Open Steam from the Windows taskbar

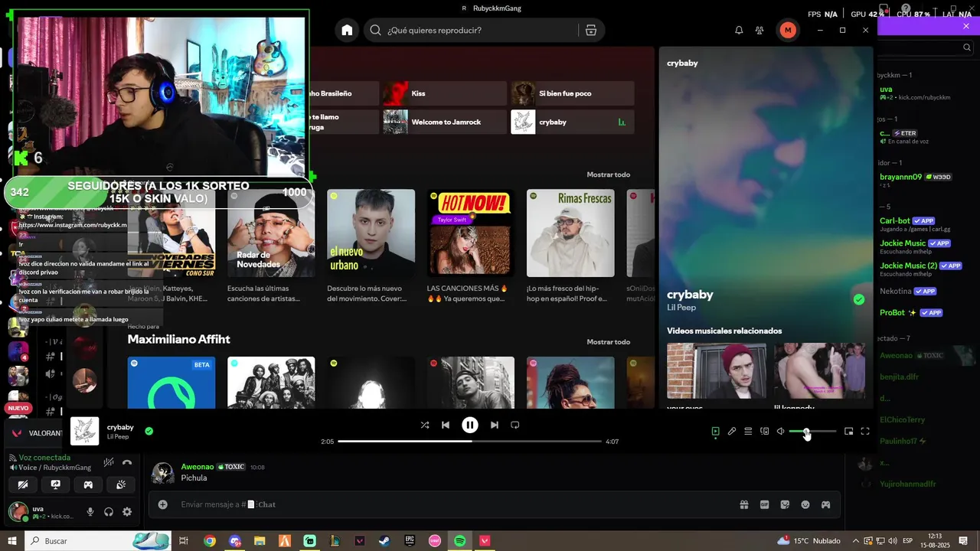(x=384, y=540)
